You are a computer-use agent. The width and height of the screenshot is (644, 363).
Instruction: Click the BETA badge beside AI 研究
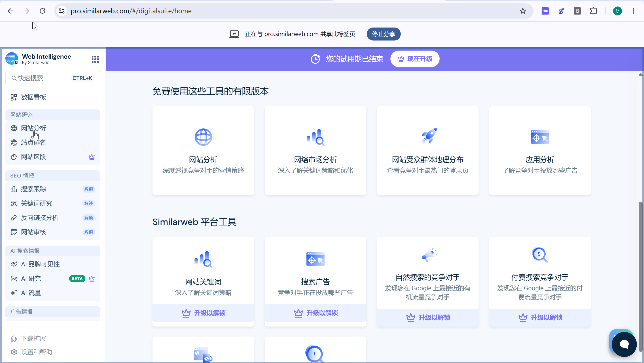[77, 278]
